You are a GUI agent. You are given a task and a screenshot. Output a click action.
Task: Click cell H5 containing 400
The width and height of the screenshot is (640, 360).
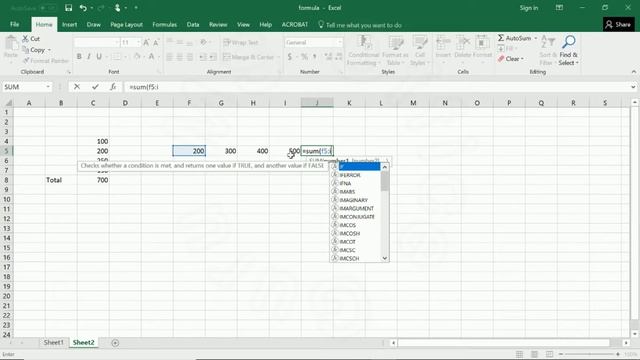tap(253, 151)
